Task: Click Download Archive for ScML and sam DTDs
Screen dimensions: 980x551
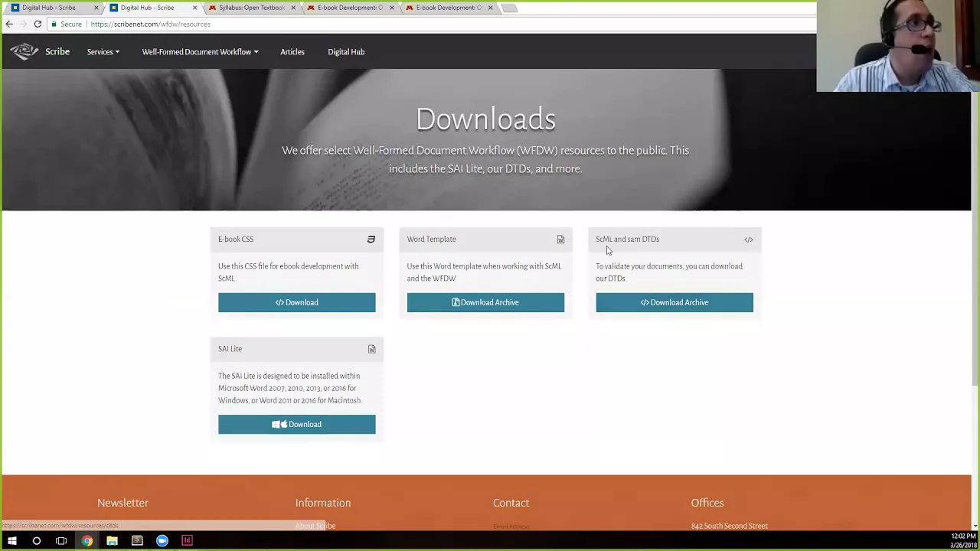Action: coord(675,302)
